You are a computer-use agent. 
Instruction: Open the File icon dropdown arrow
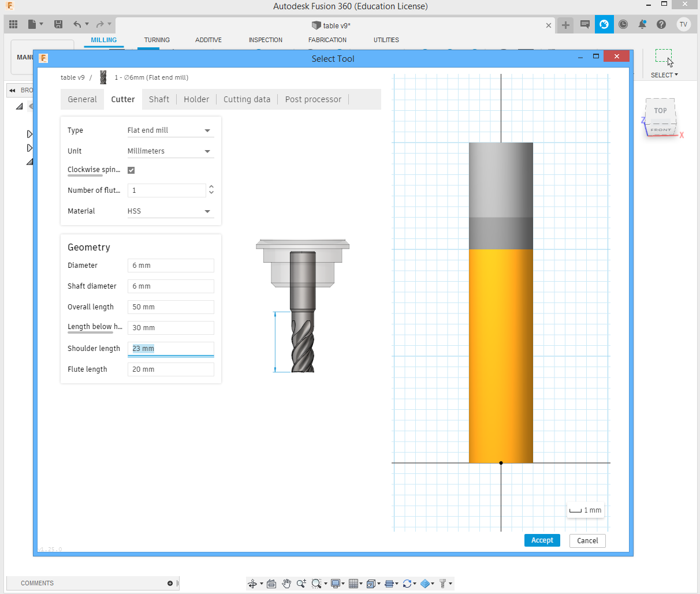coord(41,24)
